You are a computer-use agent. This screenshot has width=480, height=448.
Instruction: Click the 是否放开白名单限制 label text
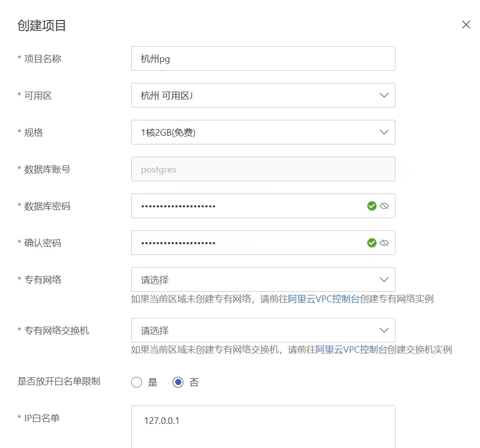(59, 381)
